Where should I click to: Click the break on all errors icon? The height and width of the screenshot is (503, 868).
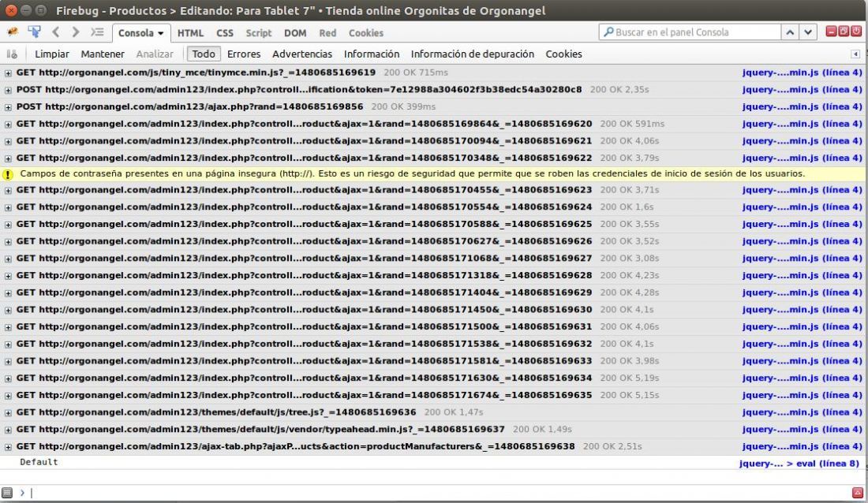tap(12, 54)
